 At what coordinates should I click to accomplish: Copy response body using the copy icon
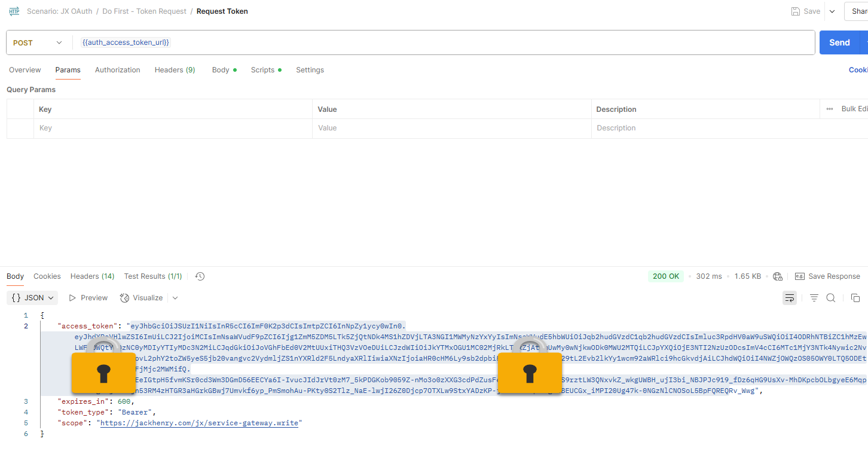[x=855, y=297]
